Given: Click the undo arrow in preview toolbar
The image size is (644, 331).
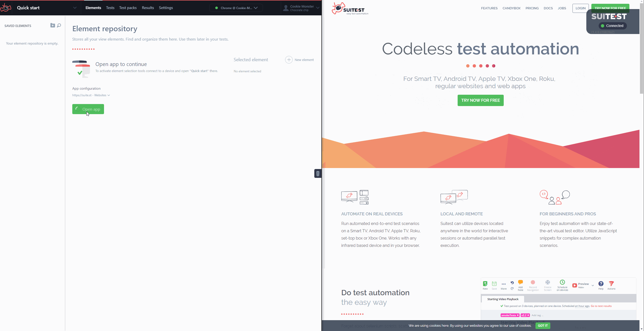Looking at the screenshot, I should point(512,283).
